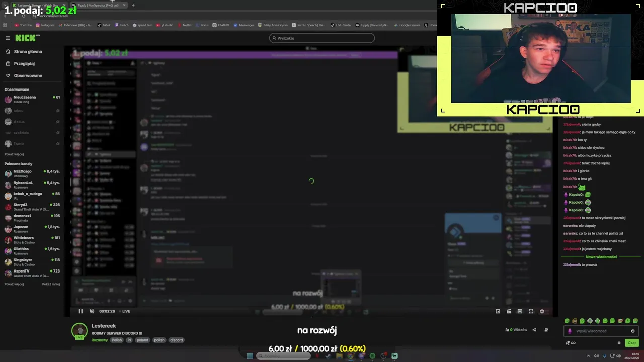Open channel kebab_u_rudego
The height and width of the screenshot is (362, 644).
pyautogui.click(x=32, y=196)
